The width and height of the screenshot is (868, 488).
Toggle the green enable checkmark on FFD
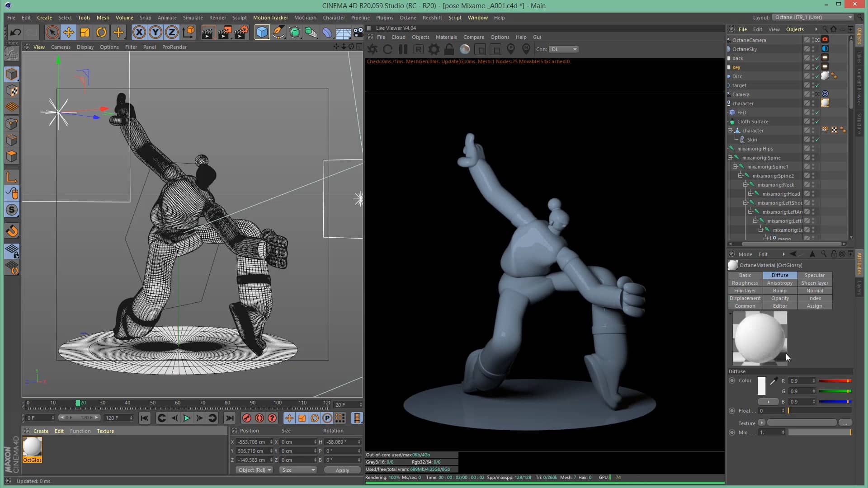point(817,113)
